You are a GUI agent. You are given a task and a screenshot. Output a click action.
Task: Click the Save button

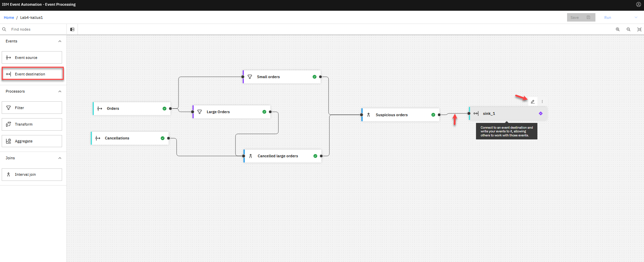click(x=581, y=18)
